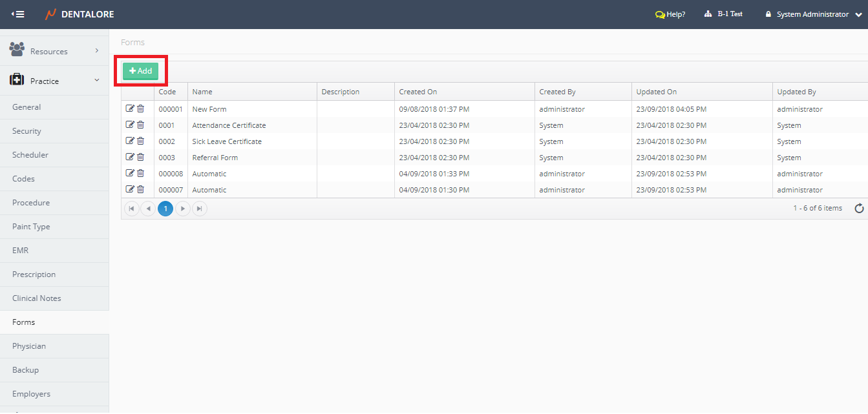
Task: Edit the Sick Leave Certificate form
Action: coord(130,141)
